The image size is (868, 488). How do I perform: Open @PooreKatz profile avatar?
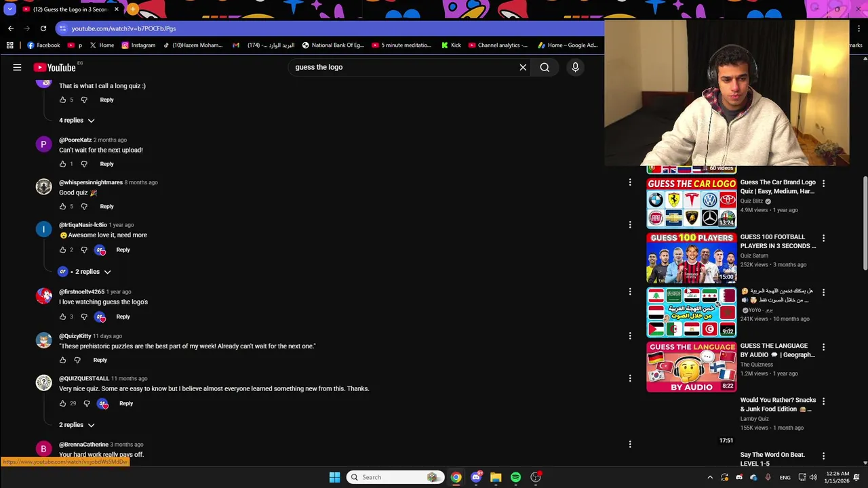(43, 144)
